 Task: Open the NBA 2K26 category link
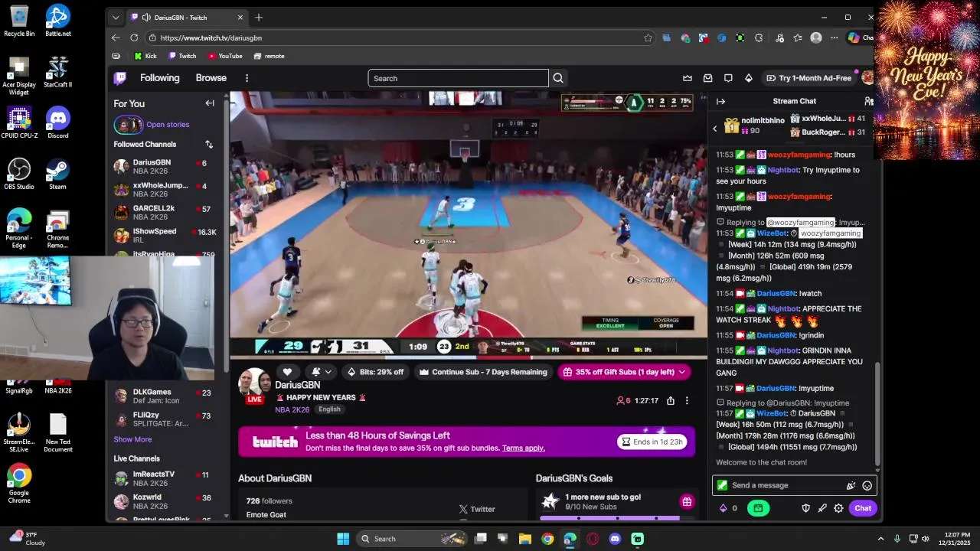(292, 409)
